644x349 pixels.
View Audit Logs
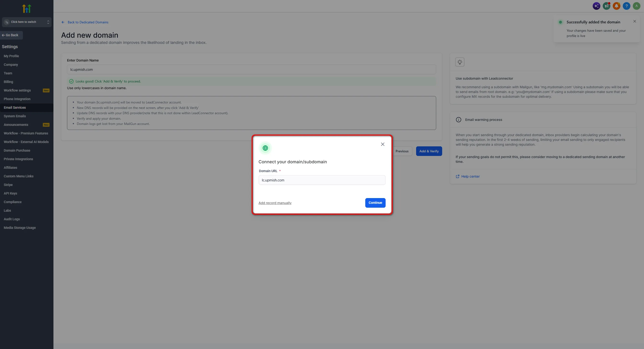click(x=12, y=219)
